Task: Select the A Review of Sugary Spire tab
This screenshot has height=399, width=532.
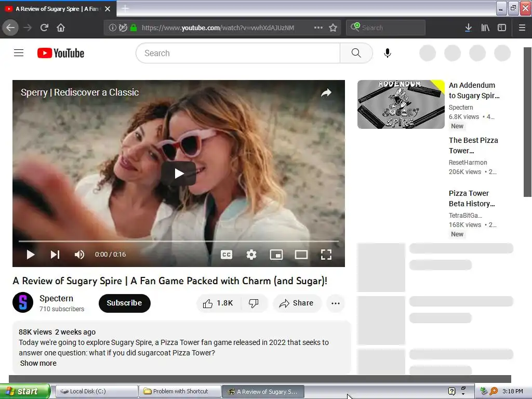Action: click(x=58, y=9)
